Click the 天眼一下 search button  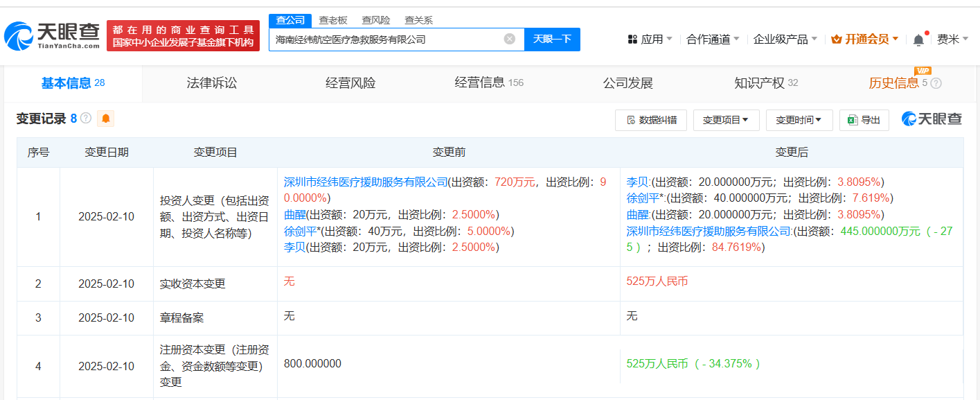tap(552, 40)
